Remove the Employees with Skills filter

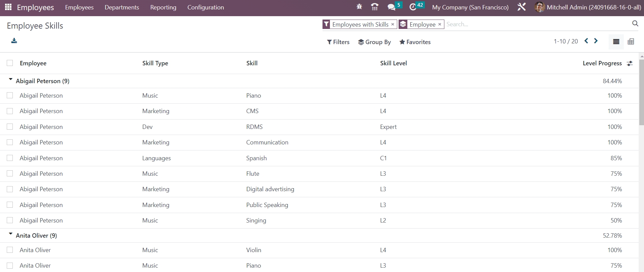[393, 24]
